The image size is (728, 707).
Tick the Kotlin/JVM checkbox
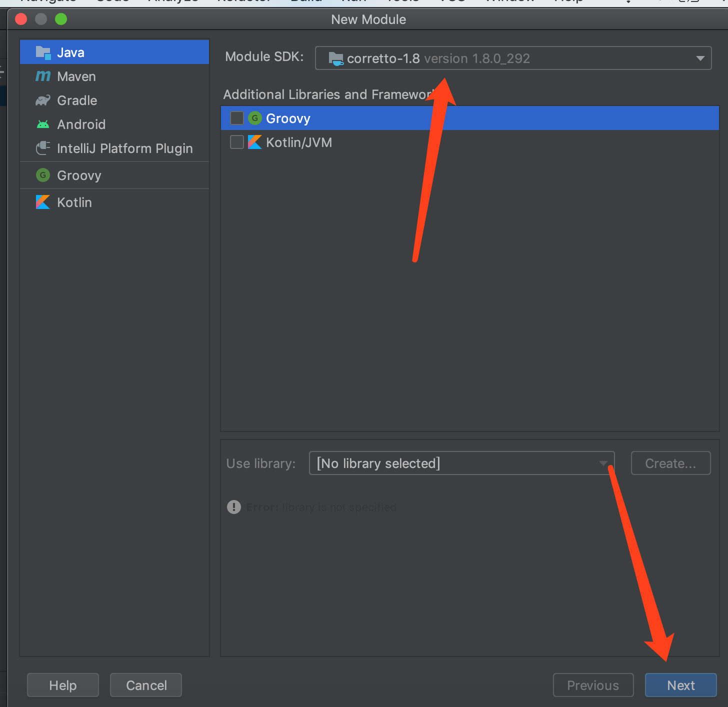237,142
